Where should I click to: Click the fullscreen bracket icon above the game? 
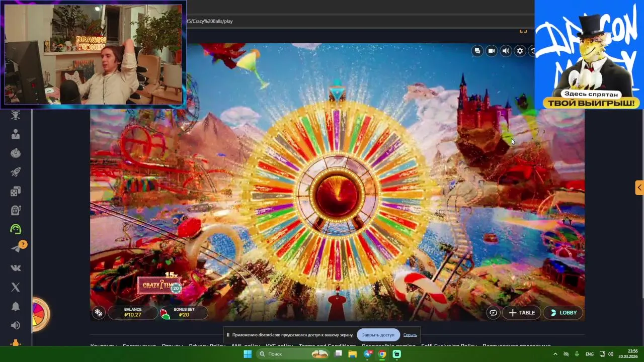point(523,31)
